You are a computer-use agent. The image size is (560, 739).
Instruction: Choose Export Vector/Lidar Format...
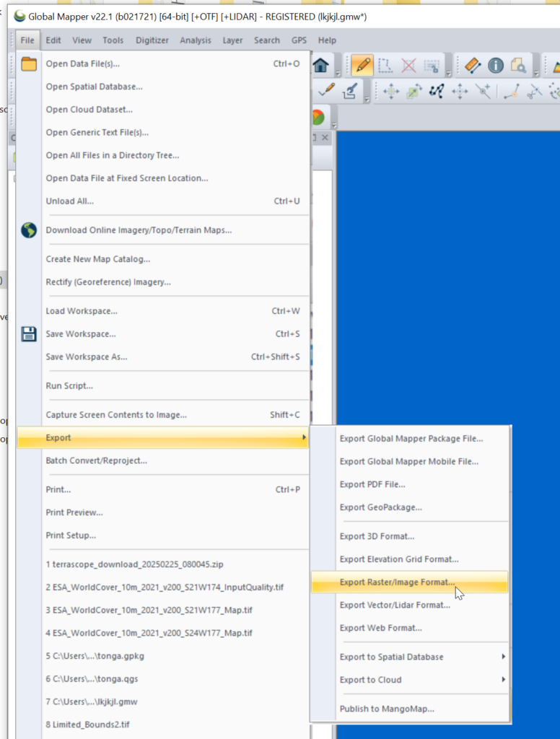pos(410,605)
